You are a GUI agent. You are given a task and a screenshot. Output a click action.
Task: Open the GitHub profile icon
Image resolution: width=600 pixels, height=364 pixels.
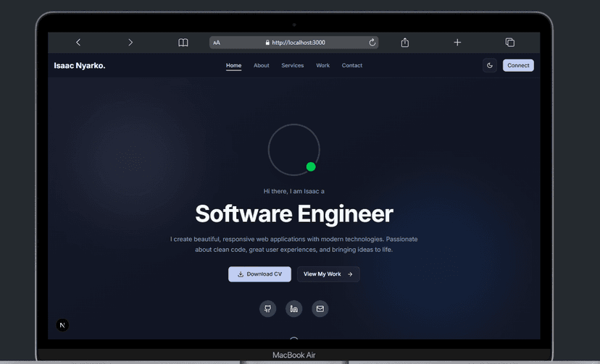[x=267, y=309]
